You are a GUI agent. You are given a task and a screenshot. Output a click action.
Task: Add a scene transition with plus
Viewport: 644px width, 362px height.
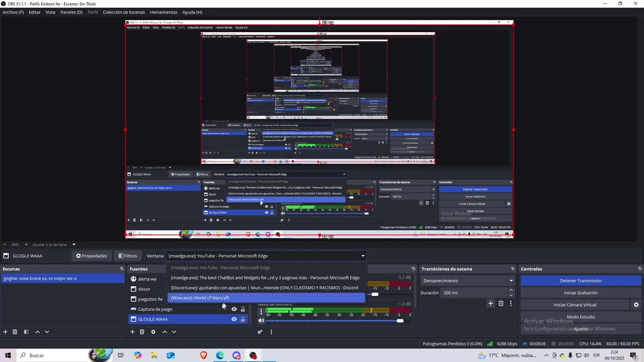pos(491,303)
